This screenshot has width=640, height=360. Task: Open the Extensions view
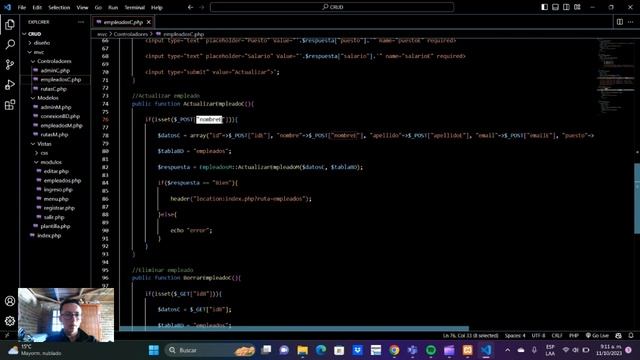tap(10, 104)
